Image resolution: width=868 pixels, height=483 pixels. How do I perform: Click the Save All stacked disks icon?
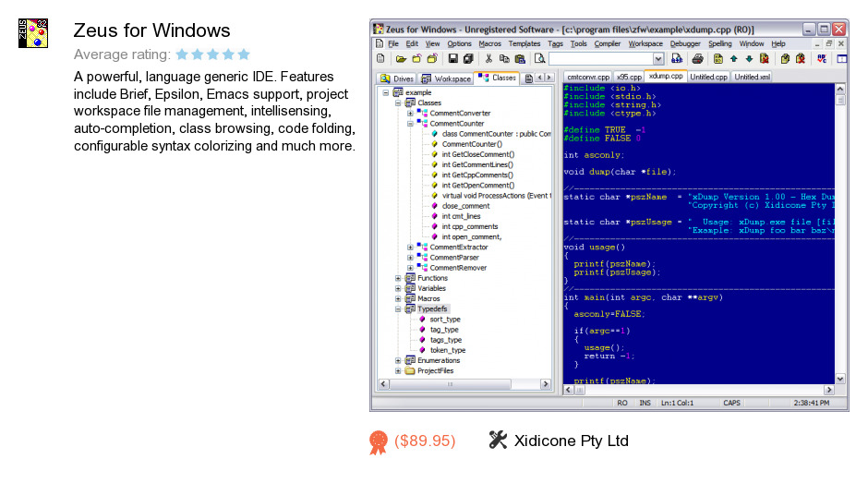(468, 58)
